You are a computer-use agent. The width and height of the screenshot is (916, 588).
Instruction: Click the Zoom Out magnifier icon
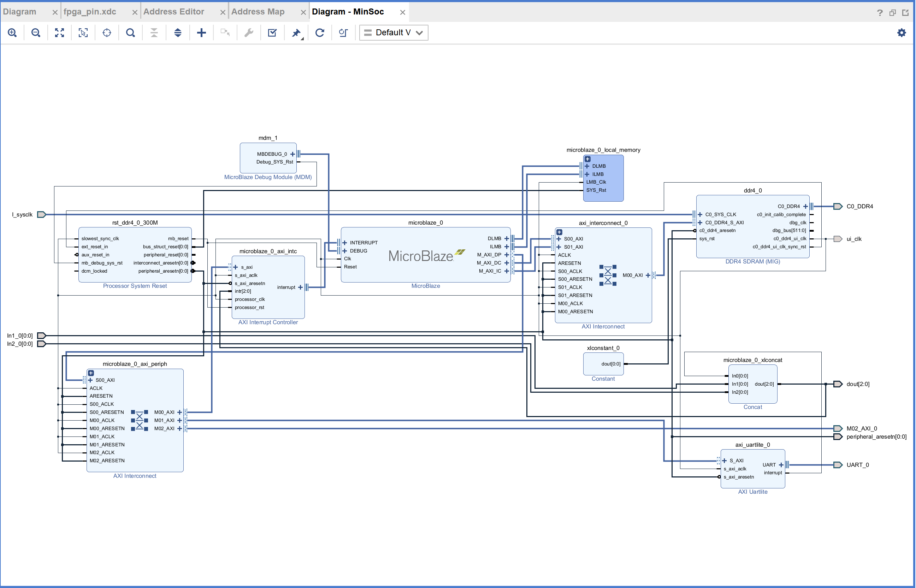click(36, 33)
